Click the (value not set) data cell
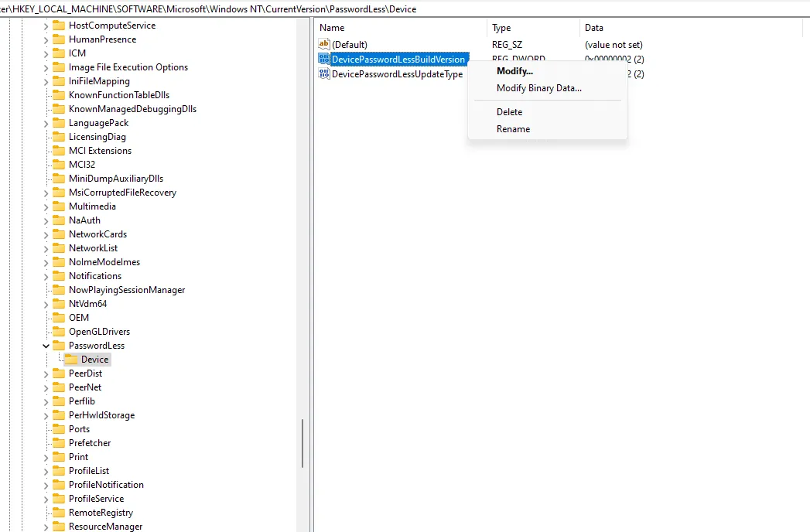Screen dimensions: 810x532 pyautogui.click(x=613, y=45)
